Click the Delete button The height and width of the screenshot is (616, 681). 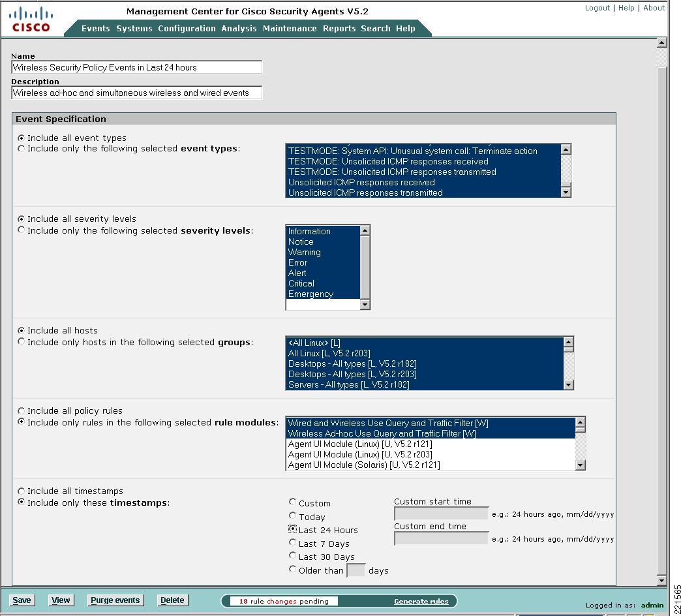click(x=172, y=600)
